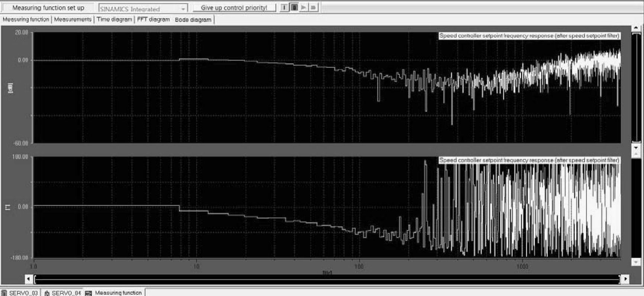
Task: Click the amplitude plot's curve legend label
Action: click(x=529, y=36)
